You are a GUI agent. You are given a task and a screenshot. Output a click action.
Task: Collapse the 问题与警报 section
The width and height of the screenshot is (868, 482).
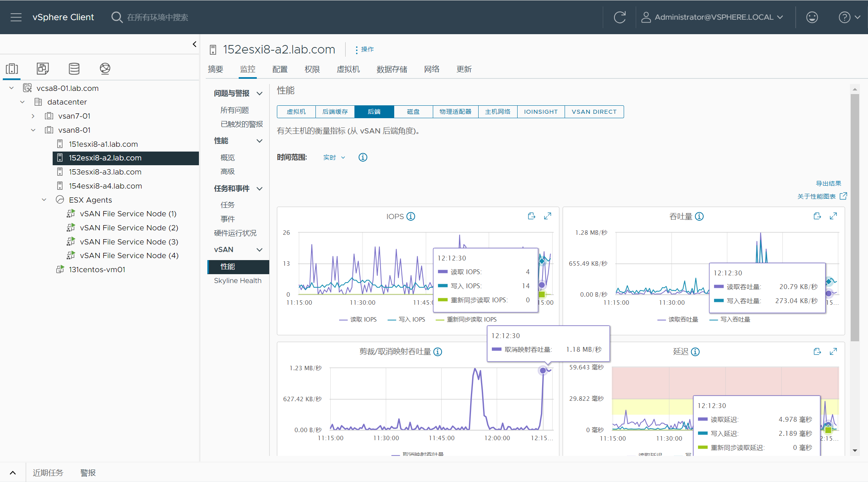pos(260,93)
